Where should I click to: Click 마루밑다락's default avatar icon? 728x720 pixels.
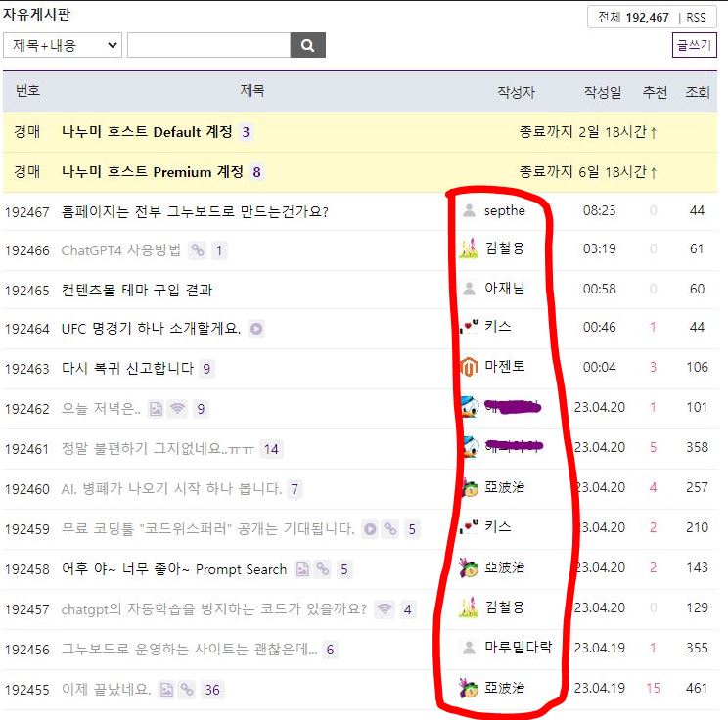pos(469,647)
